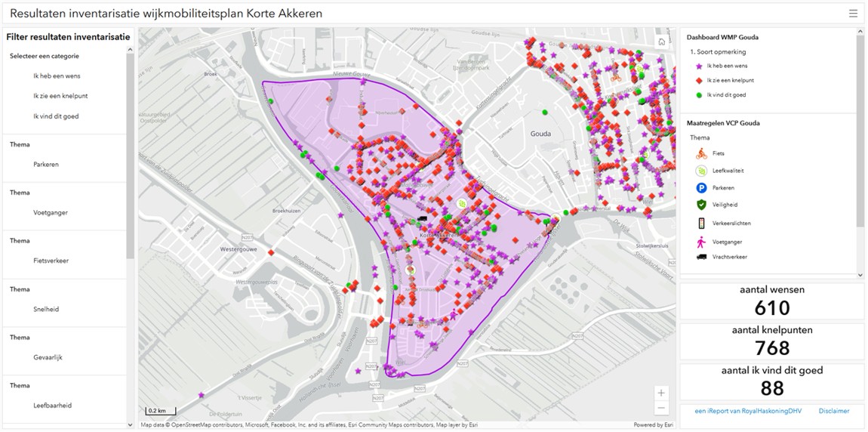Zoom out with the minus button
The width and height of the screenshot is (868, 432).
click(661, 409)
